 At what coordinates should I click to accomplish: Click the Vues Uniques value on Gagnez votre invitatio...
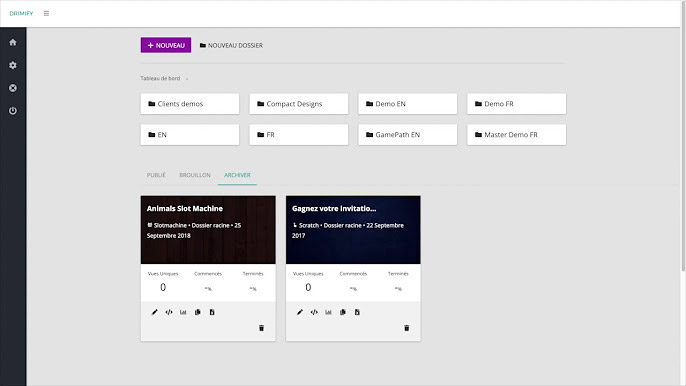(308, 287)
